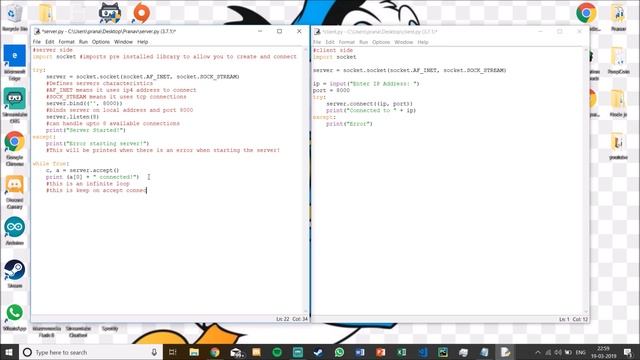Open Window menu in server.py window
Screen dimensions: 640x360
[x=123, y=42]
